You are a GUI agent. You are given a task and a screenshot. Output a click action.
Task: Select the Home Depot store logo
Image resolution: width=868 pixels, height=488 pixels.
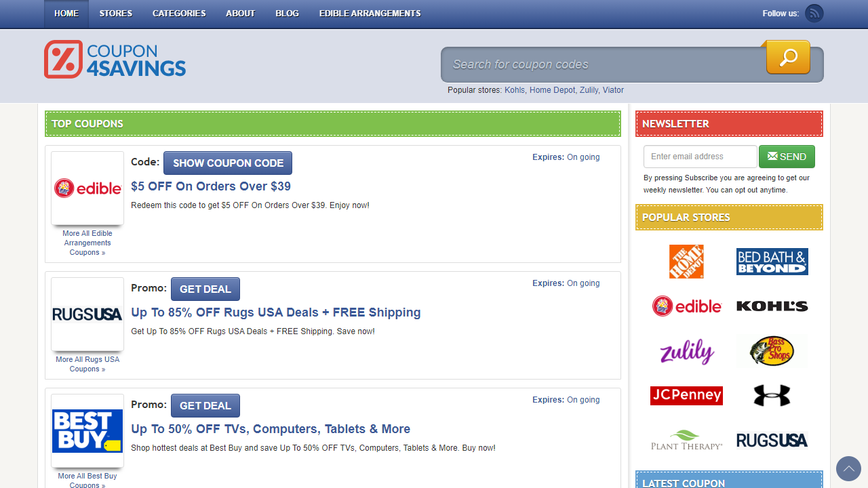click(x=686, y=262)
